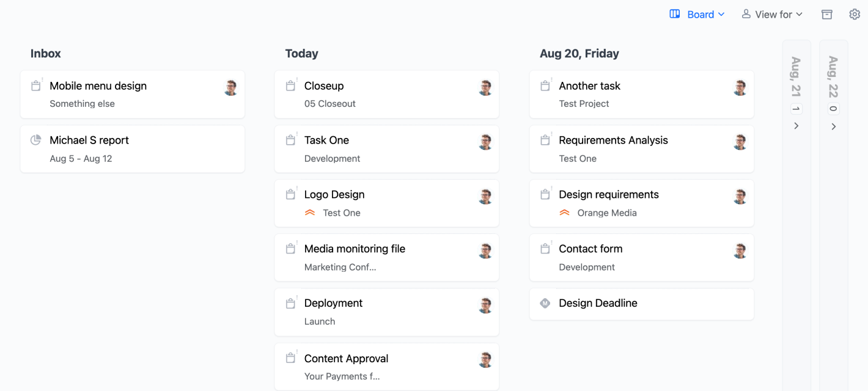Click the task icon on Another task

click(545, 86)
